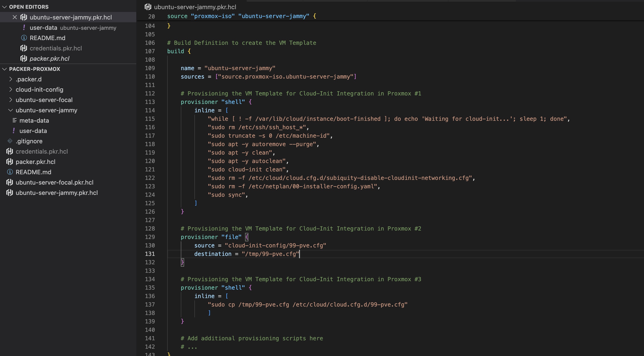Open credentials.pkr.hcl in explorer tree
The width and height of the screenshot is (644, 356).
42,151
